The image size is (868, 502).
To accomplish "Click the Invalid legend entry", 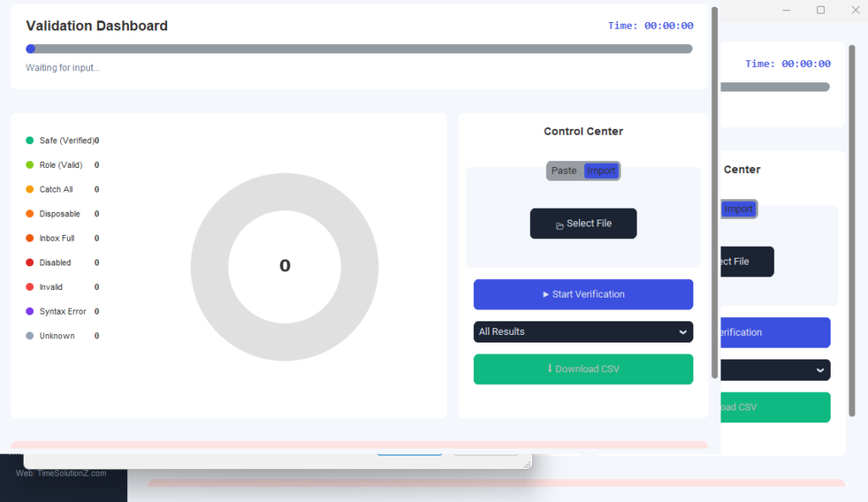I will 51,287.
